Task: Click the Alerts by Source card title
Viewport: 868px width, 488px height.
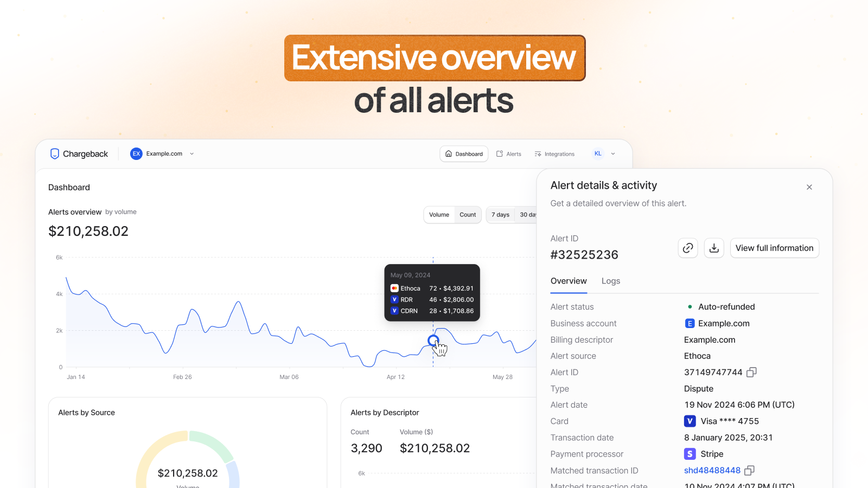Action: tap(86, 413)
